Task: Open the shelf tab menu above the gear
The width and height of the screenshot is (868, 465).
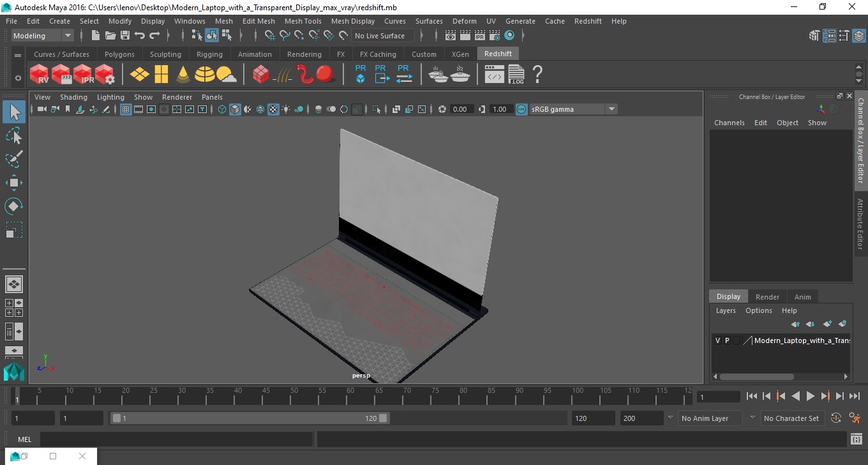Action: [18, 56]
